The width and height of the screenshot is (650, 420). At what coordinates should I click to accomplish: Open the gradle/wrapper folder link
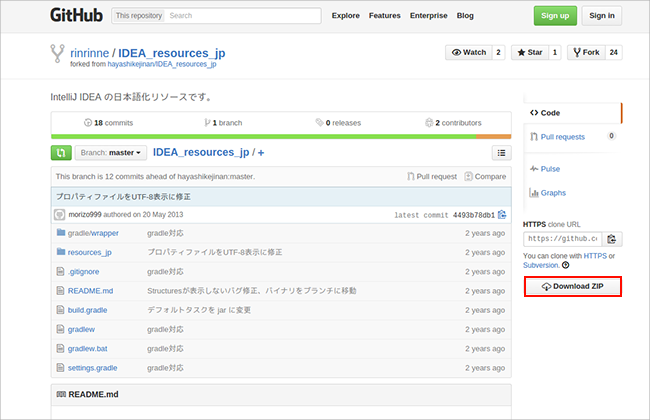[x=93, y=233]
